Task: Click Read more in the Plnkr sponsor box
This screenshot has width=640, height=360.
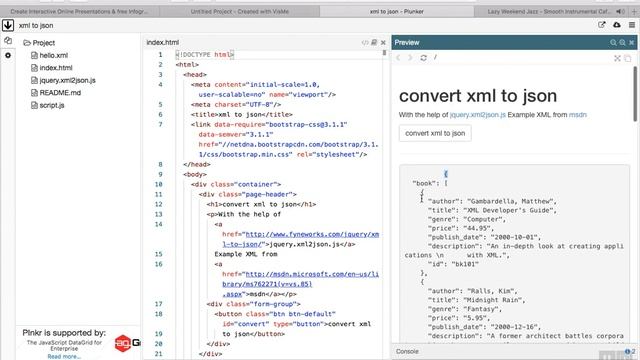Action: coord(64,356)
